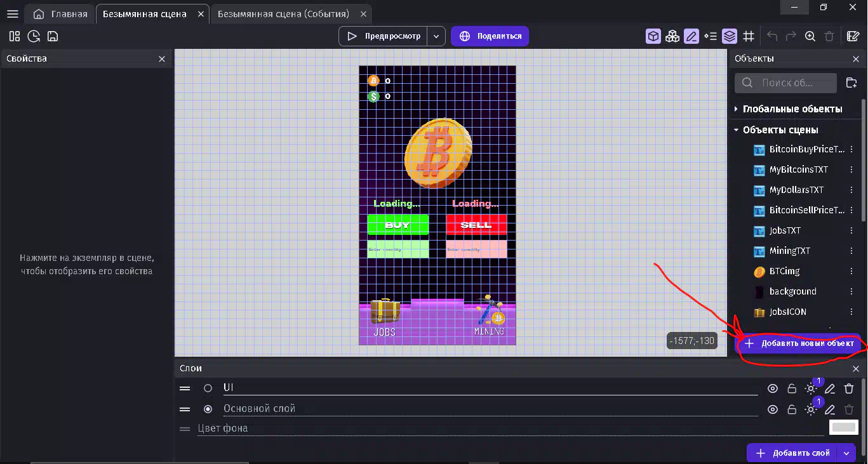Switch to the Главная tab

tap(60, 13)
